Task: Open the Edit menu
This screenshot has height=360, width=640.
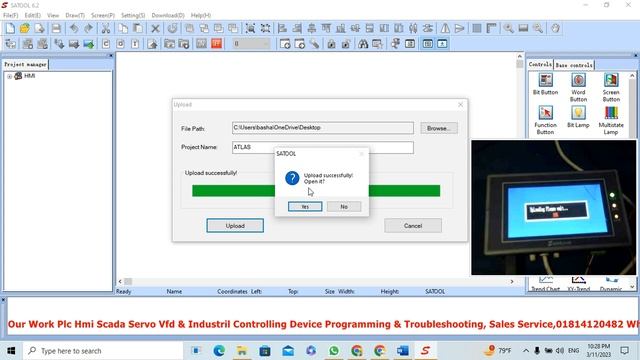Action: tap(33, 15)
